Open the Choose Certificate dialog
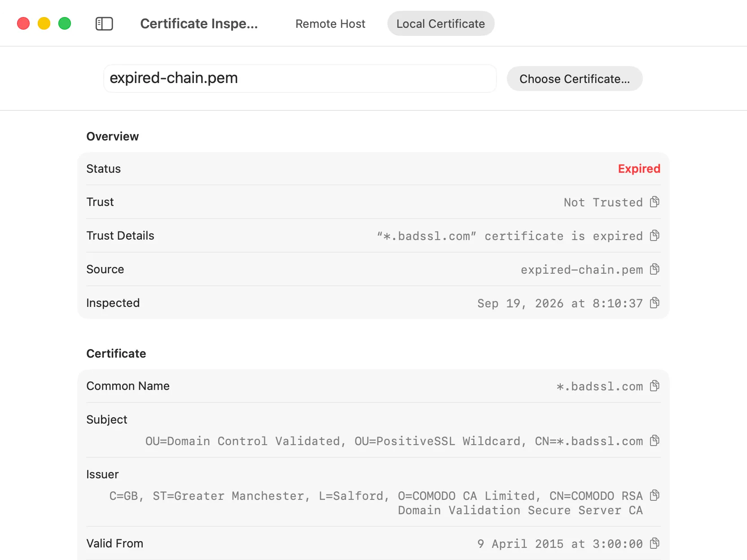 575,79
